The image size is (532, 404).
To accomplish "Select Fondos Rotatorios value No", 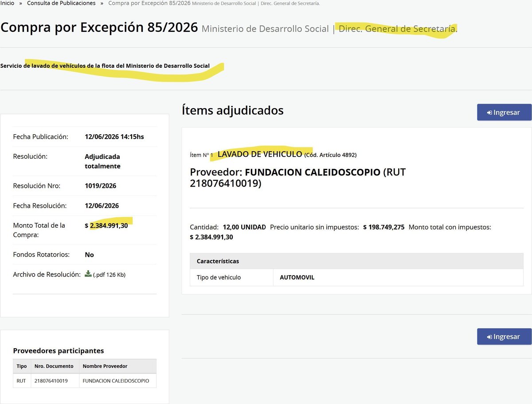I will [90, 255].
